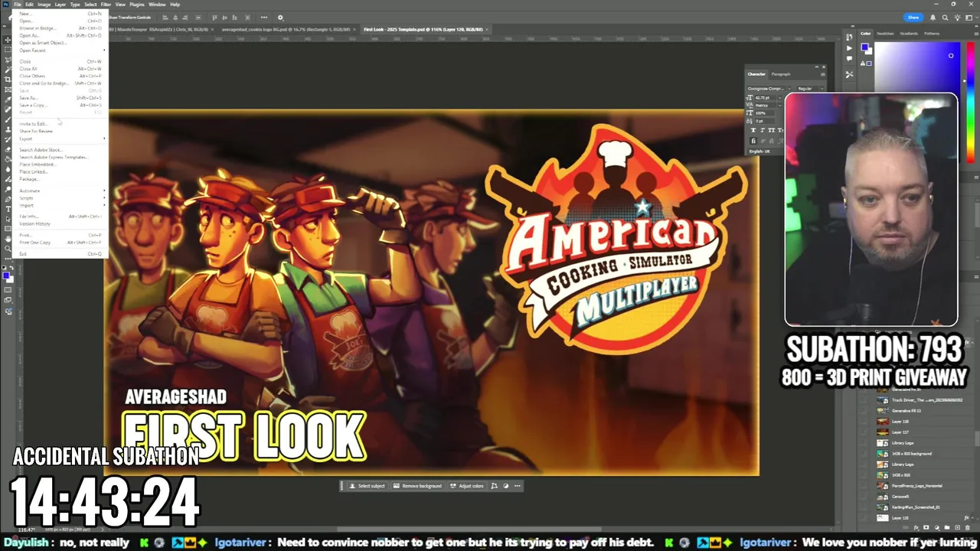The width and height of the screenshot is (980, 551).
Task: Switch to the Paragraph tab
Action: [x=781, y=74]
